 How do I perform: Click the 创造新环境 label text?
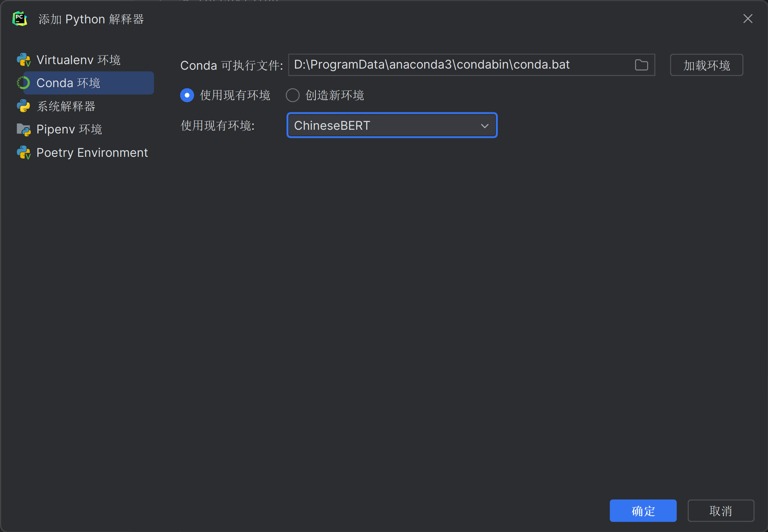click(x=334, y=95)
